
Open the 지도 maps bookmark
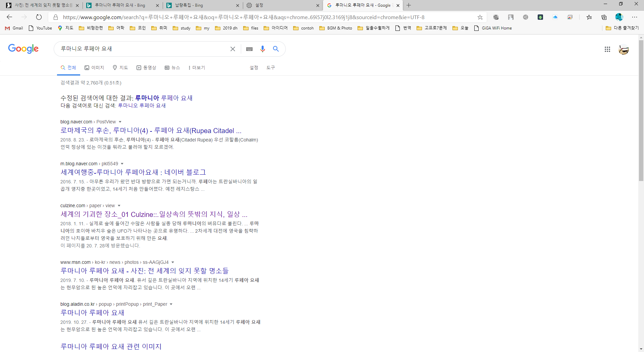65,28
